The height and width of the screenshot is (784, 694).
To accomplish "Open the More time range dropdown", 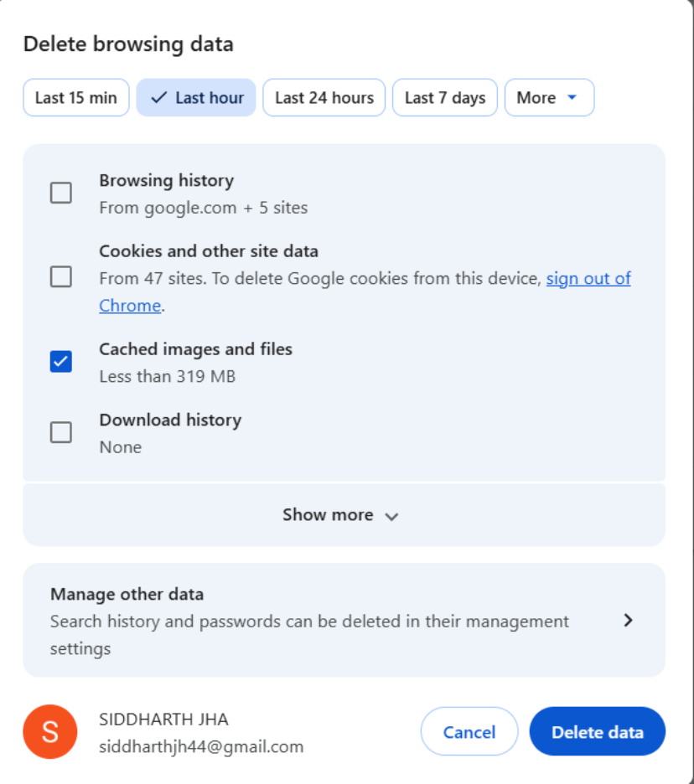I will tap(548, 98).
